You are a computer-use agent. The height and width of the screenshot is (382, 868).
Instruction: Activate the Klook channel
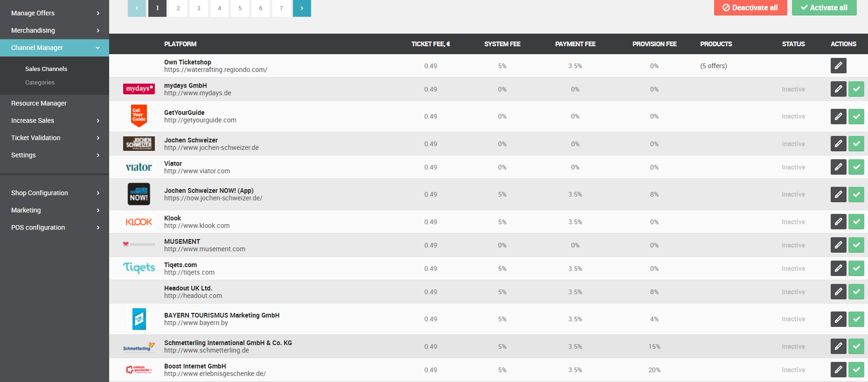[x=856, y=222]
